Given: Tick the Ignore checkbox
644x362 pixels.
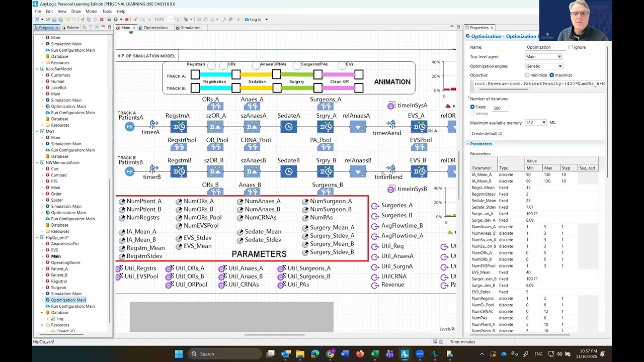Looking at the screenshot, I should point(571,47).
